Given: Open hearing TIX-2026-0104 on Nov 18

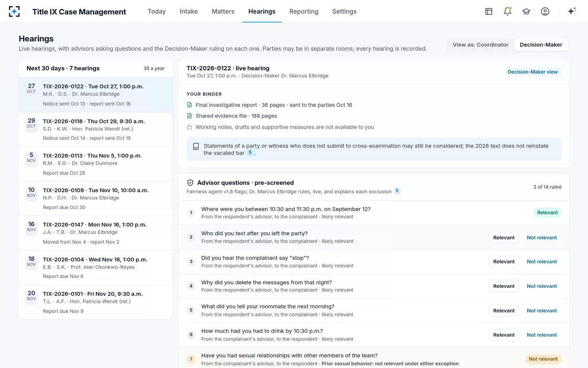Looking at the screenshot, I should point(96,267).
